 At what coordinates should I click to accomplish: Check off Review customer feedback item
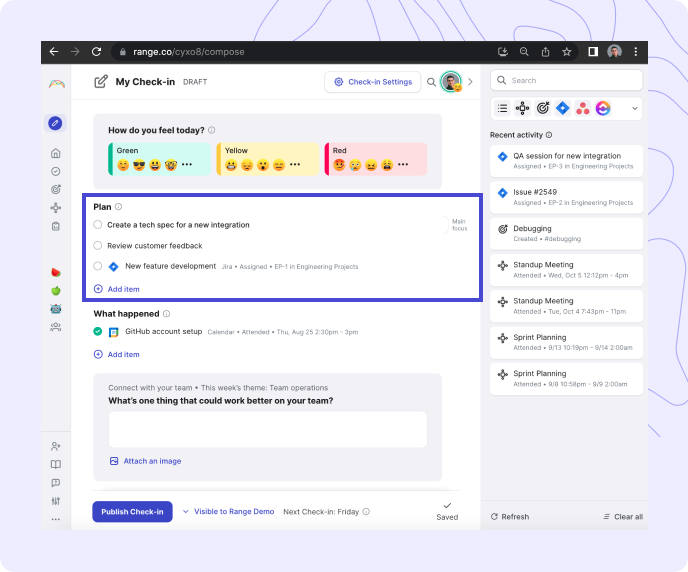98,245
